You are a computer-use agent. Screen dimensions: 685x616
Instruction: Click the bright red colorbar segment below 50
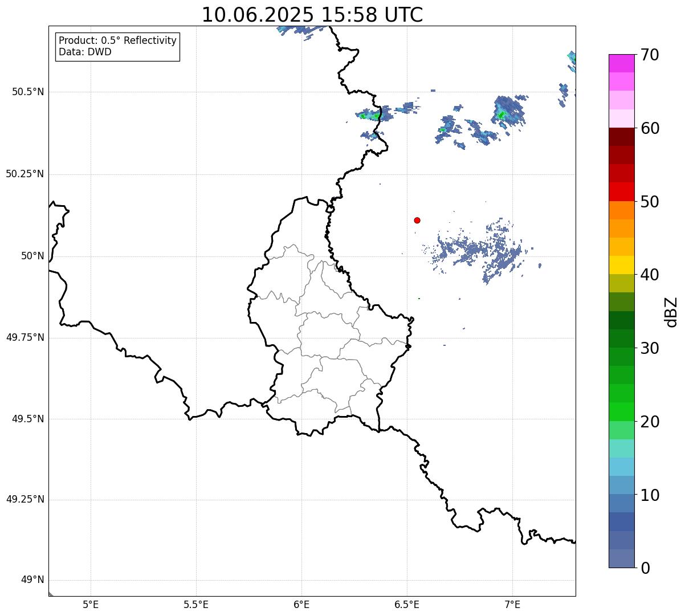(x=622, y=191)
